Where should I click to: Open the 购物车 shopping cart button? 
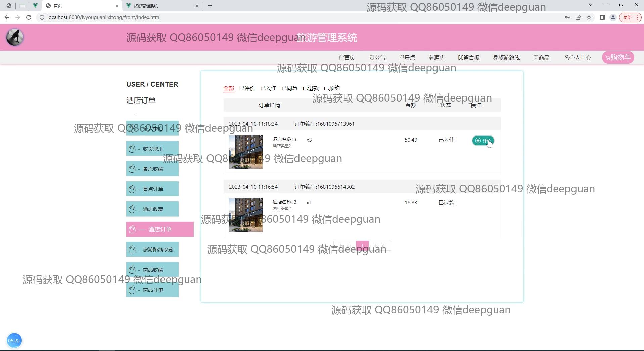(618, 57)
